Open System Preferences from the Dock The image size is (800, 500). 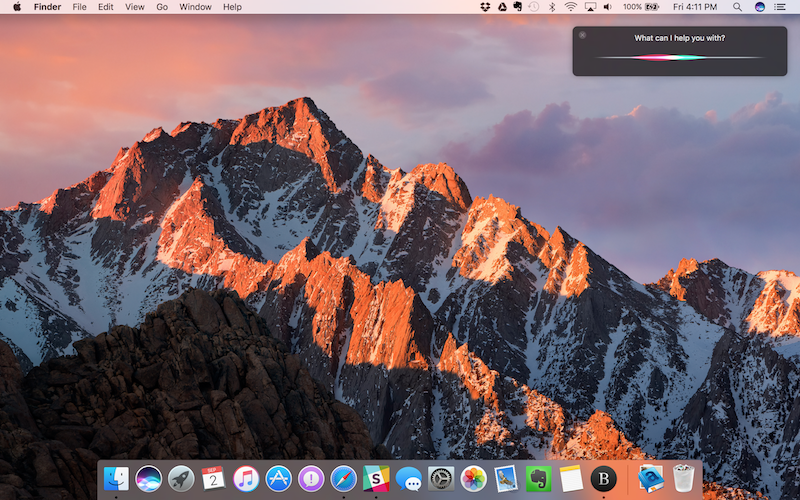441,478
